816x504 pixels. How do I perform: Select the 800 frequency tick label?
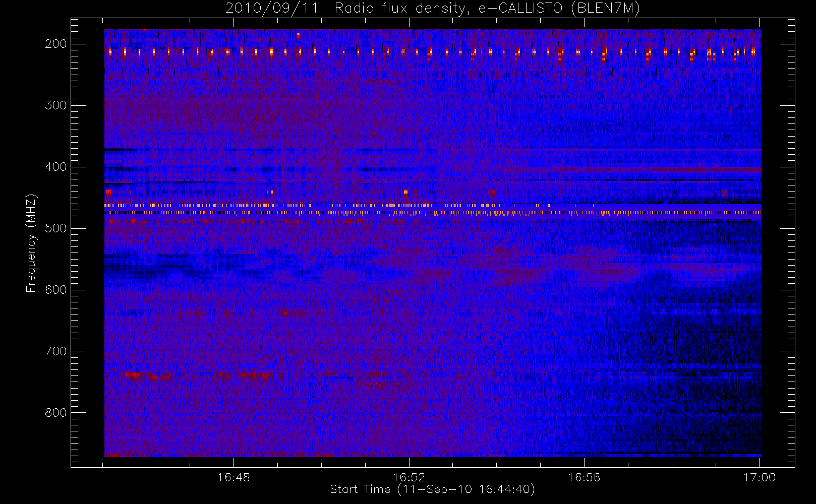(56, 413)
